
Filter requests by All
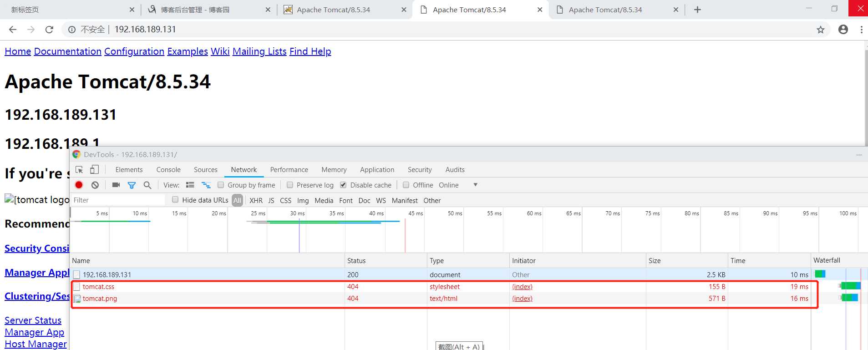237,200
